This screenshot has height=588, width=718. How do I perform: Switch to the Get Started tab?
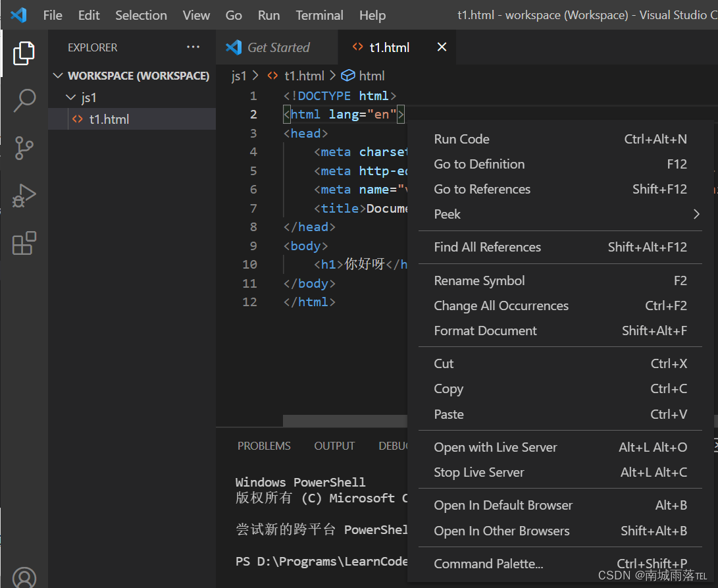277,47
